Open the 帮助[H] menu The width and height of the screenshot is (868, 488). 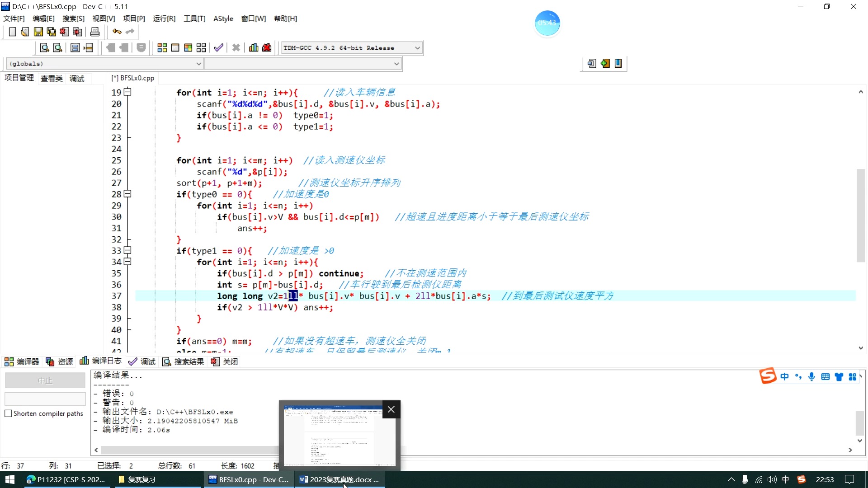click(285, 19)
